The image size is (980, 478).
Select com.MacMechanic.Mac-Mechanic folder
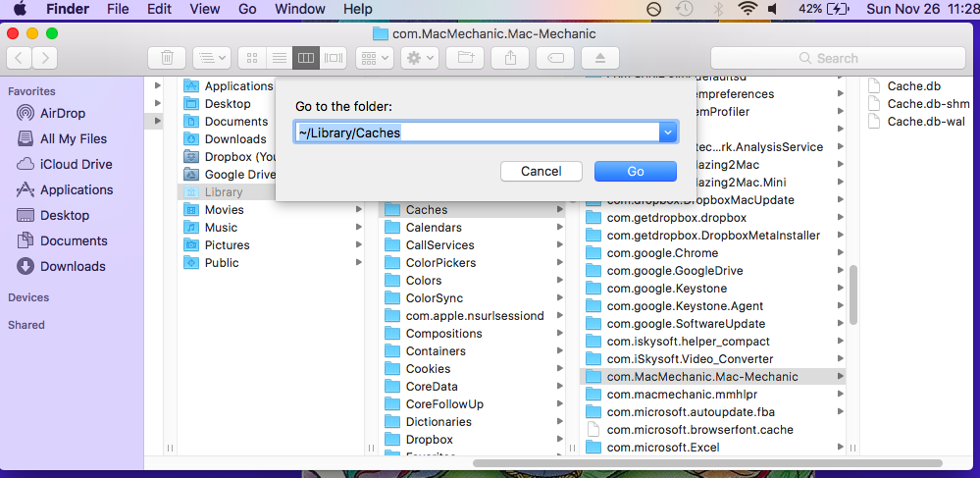tap(713, 377)
